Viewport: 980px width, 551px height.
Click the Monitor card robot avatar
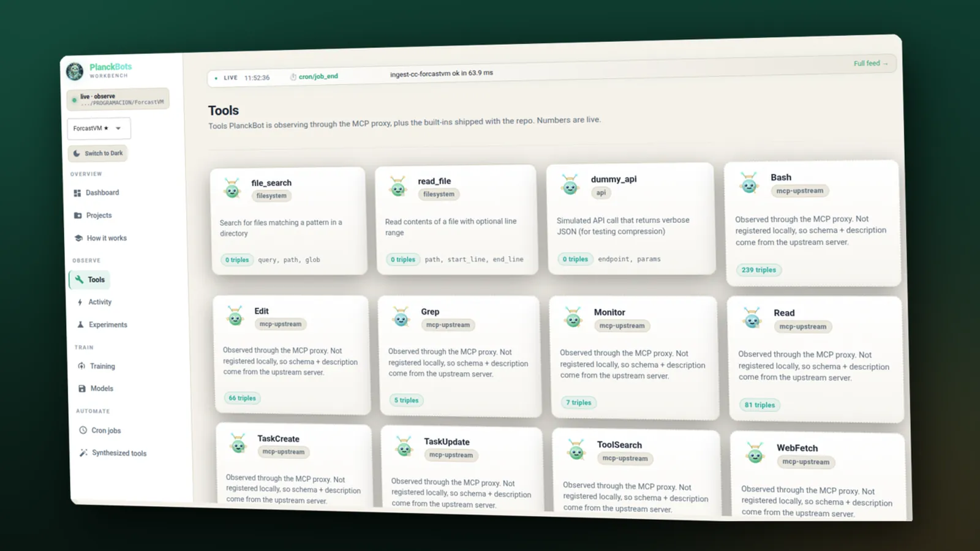pos(573,318)
